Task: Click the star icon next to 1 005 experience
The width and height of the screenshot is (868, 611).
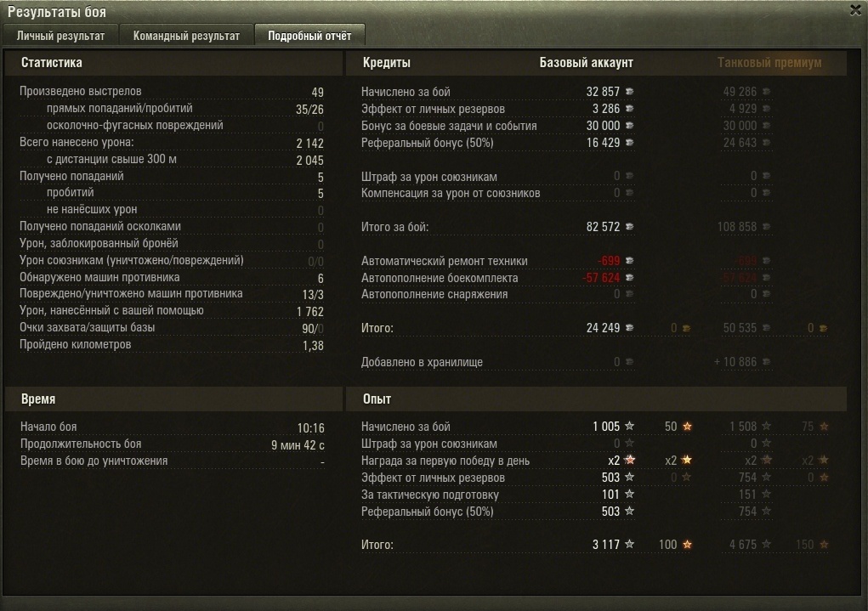Action: 629,426
